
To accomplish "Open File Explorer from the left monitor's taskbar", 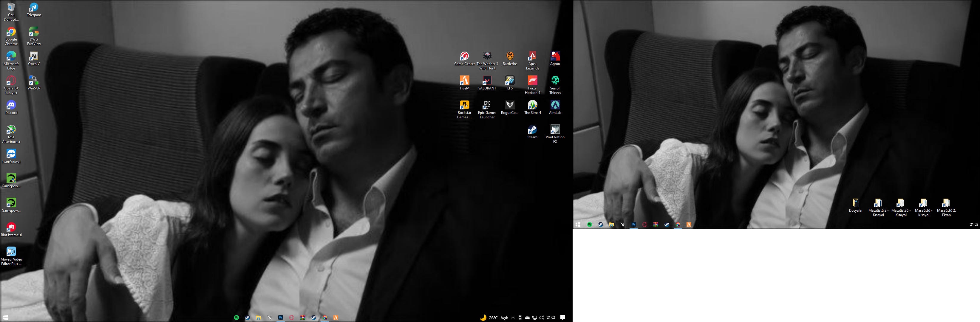I will pos(258,318).
